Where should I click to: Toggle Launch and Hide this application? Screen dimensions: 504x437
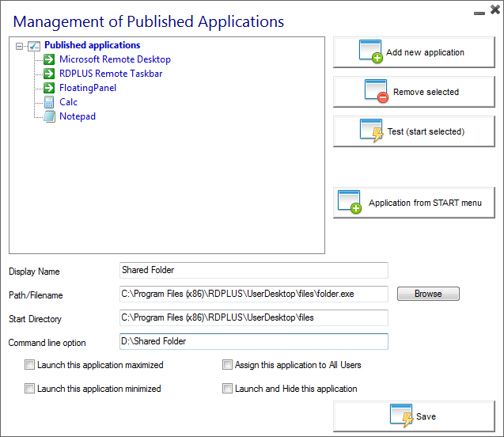(x=228, y=389)
